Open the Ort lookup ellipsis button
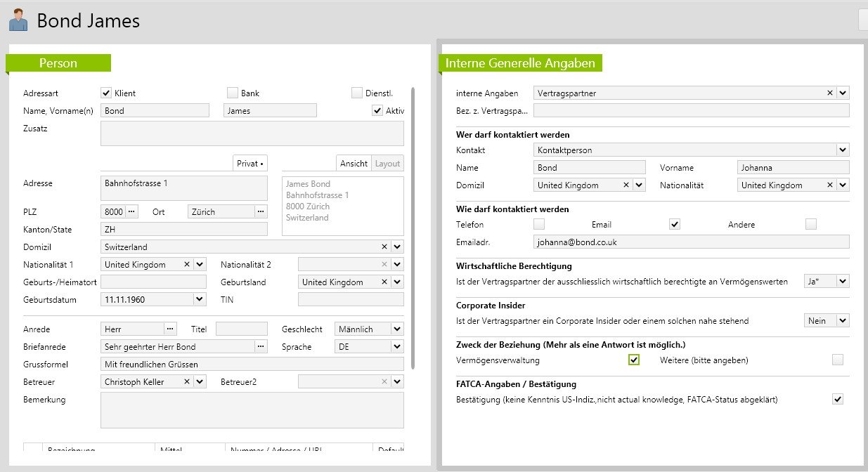Screen dimensions: 868x472 pyautogui.click(x=261, y=211)
